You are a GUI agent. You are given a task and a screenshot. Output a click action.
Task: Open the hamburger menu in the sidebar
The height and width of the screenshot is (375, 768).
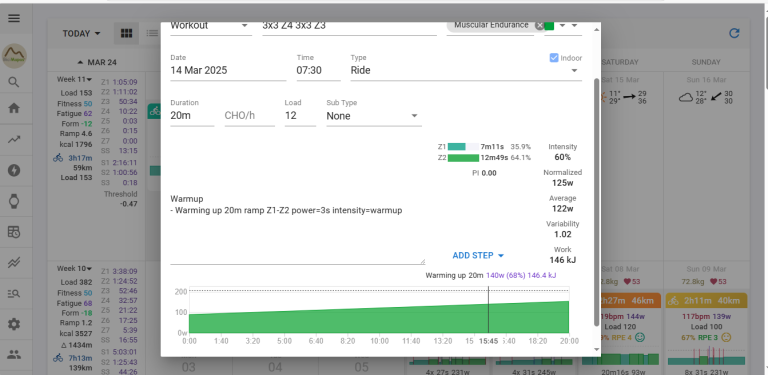[14, 19]
